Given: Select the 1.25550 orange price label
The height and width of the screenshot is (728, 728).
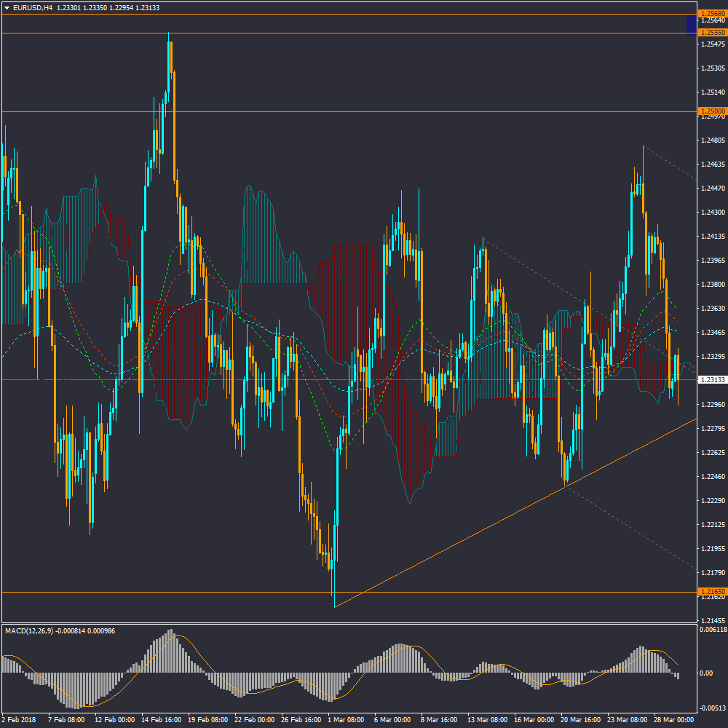Looking at the screenshot, I should pos(712,33).
